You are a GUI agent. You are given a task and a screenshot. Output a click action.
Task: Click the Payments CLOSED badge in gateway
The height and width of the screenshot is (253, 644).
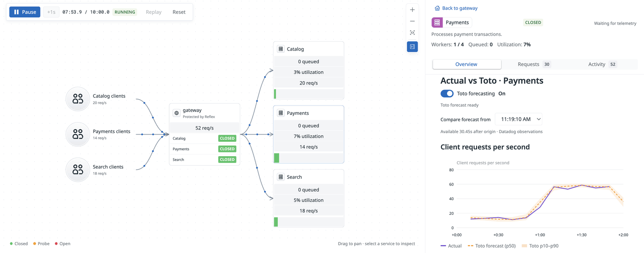tap(227, 149)
